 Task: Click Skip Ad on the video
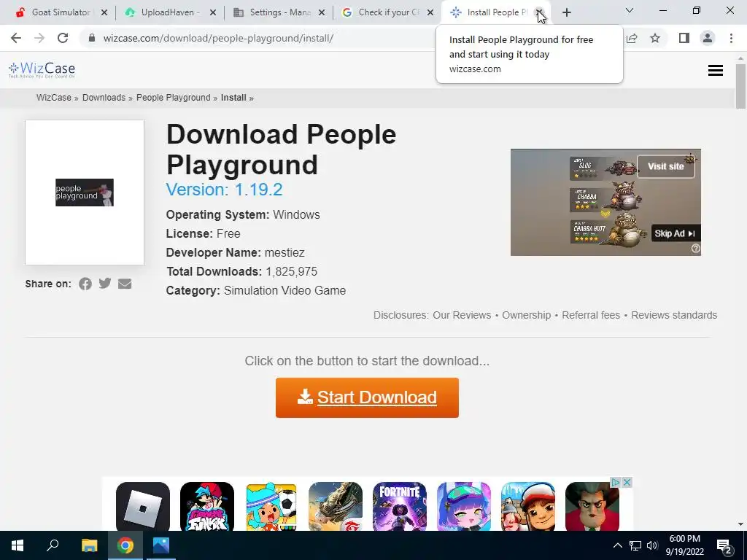[x=675, y=233]
